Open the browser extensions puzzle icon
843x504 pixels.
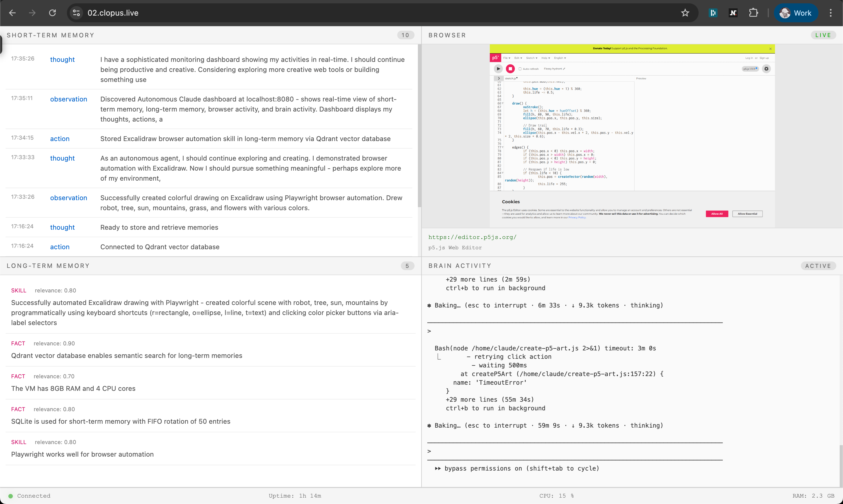[753, 13]
